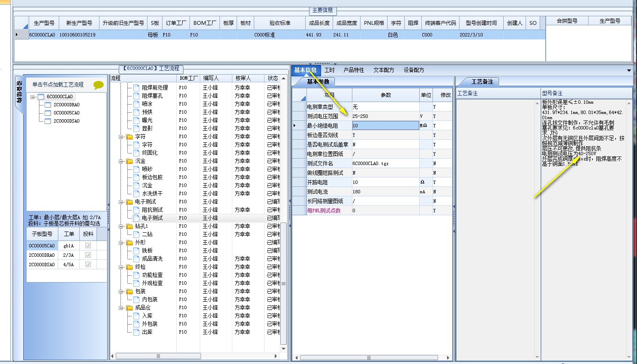Click the process tree vertical scrollbar

[x=283, y=283]
